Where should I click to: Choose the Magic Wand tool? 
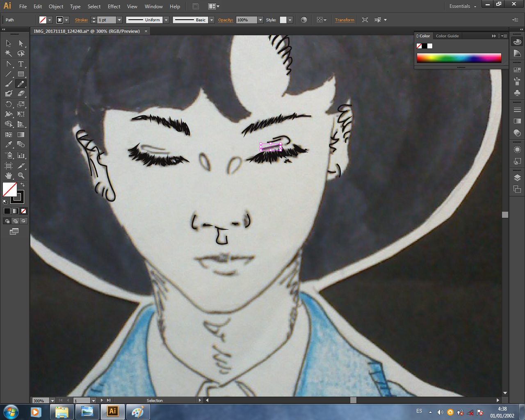(9, 53)
